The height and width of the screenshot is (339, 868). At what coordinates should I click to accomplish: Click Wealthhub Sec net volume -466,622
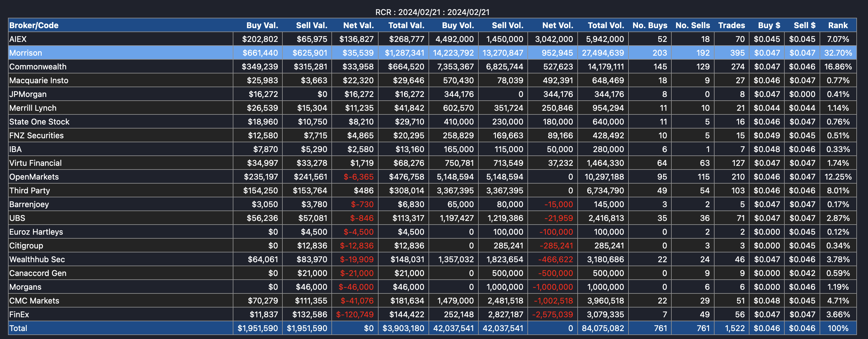[x=556, y=260]
